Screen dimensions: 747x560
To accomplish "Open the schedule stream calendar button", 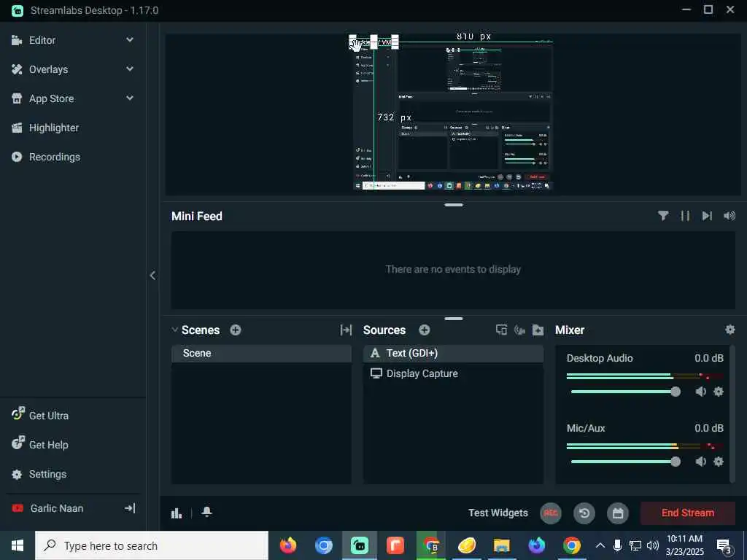I will (618, 513).
